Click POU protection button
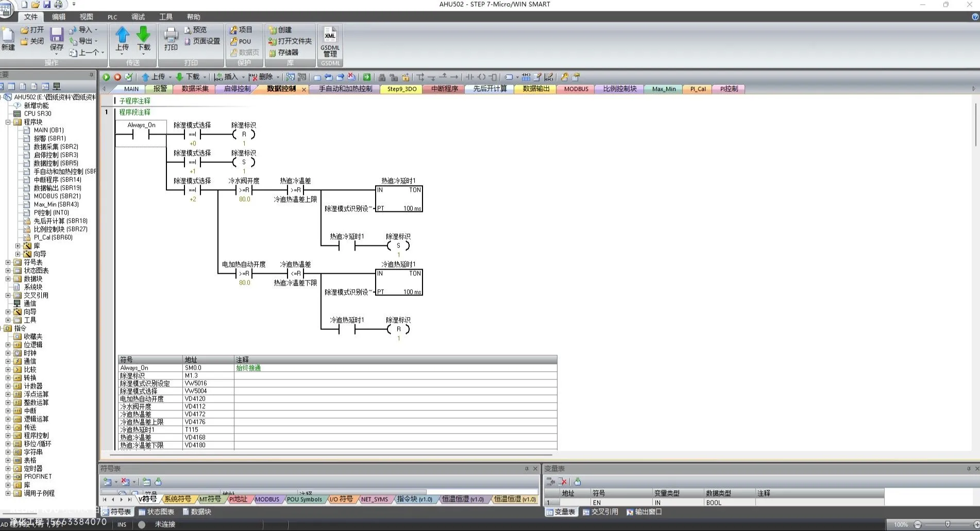 pyautogui.click(x=241, y=41)
